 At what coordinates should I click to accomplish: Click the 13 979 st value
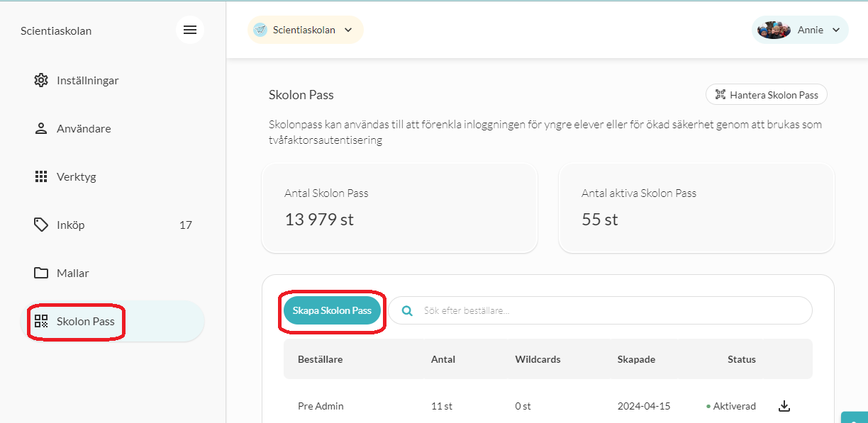319,220
